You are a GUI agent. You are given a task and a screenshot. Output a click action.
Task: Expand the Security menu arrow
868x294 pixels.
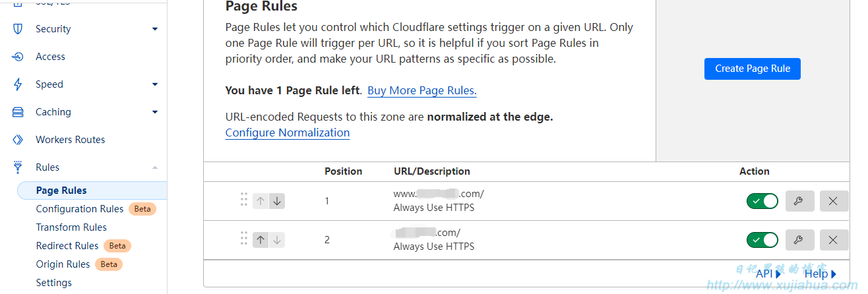tap(155, 29)
